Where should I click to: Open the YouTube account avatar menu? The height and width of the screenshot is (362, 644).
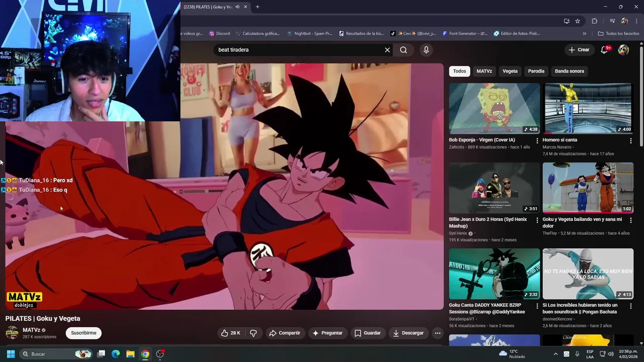tap(623, 50)
